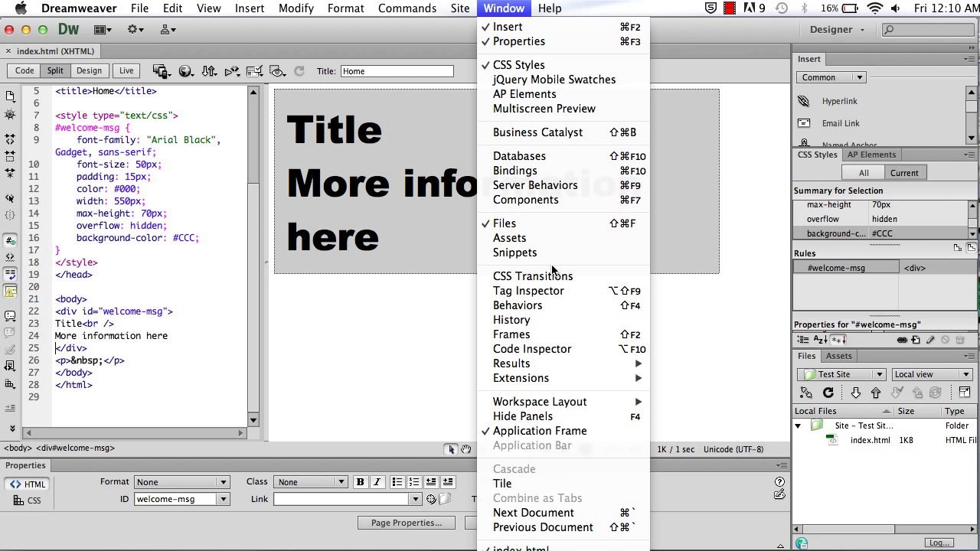Switch to Assets tab in Files panel
The width and height of the screenshot is (980, 551).
pyautogui.click(x=838, y=356)
